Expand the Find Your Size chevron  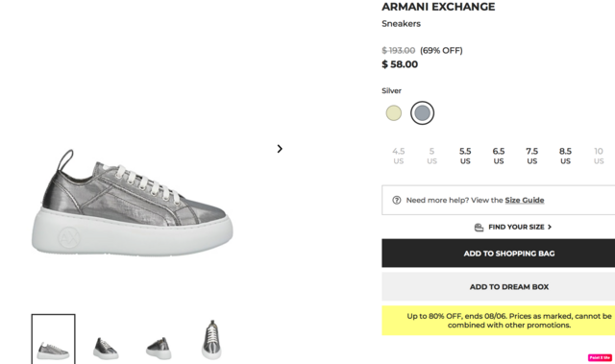click(550, 227)
